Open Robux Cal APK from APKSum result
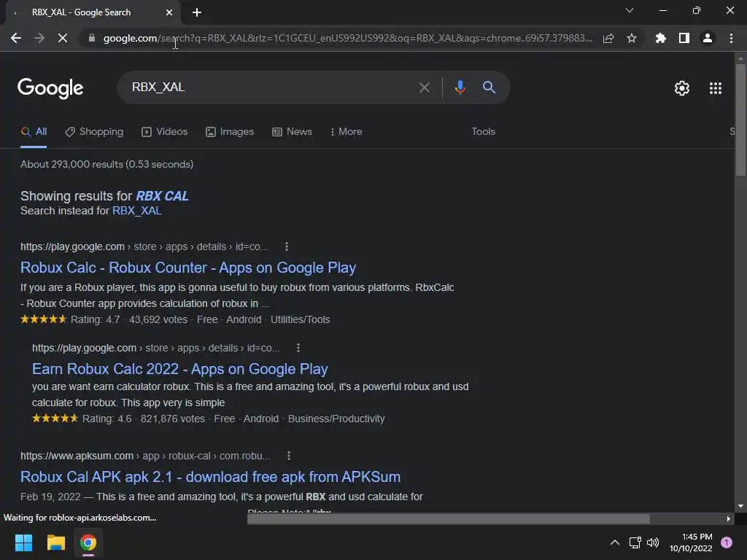 (x=211, y=477)
